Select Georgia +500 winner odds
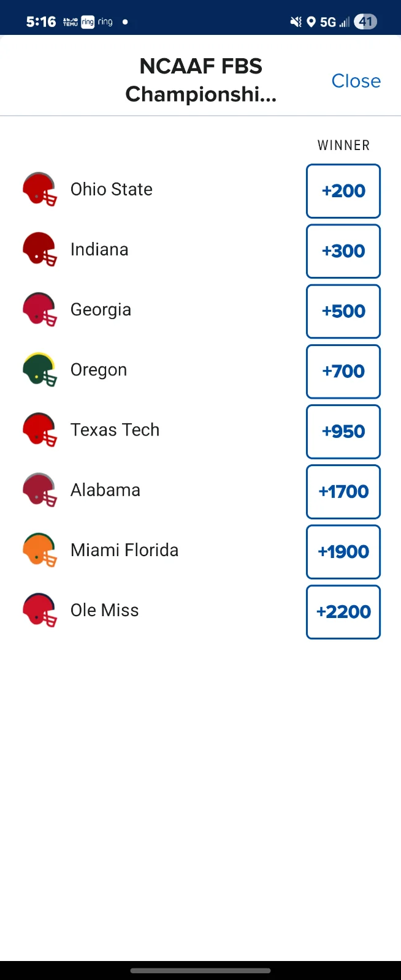Screen dimensions: 401x980 point(343,311)
